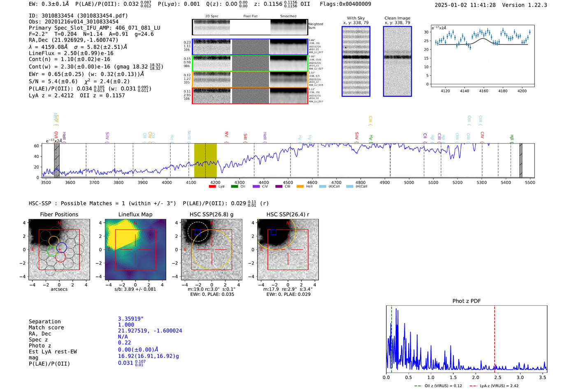Viewport: 576px width, 392px height.
Task: Click the matched RA, Dec 21.927519, -1.600024
Action: tap(150, 331)
